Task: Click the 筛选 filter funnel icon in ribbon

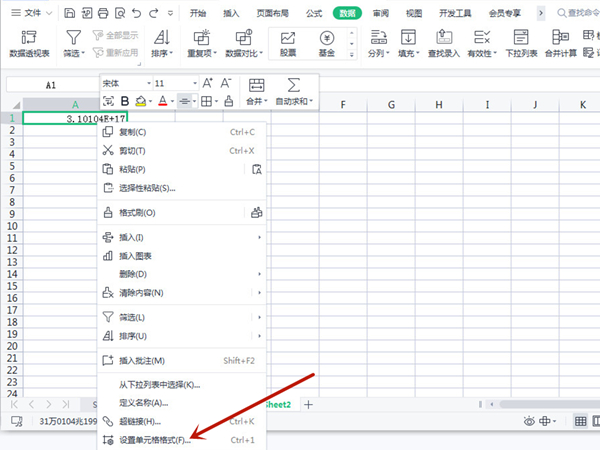Action: click(x=73, y=38)
